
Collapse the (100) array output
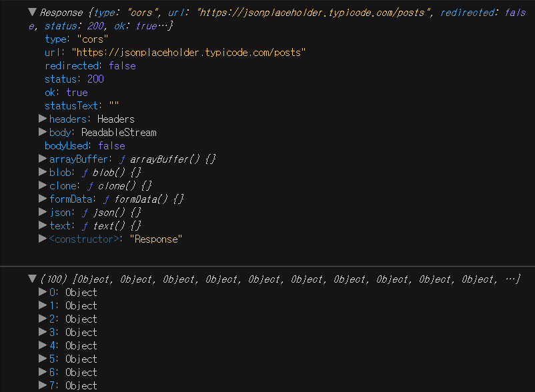pyautogui.click(x=33, y=279)
